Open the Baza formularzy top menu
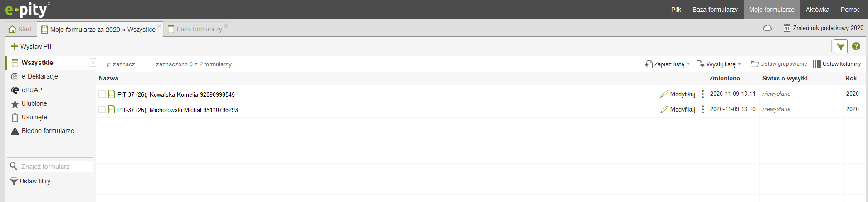Viewport: 868px width, 202px height. 715,10
